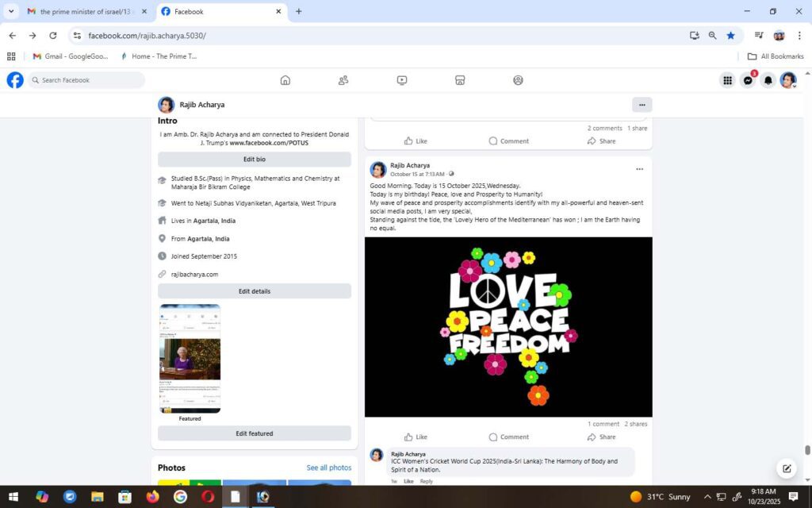Open Facebook Home feed icon
Screen dimensions: 812x508
point(285,80)
